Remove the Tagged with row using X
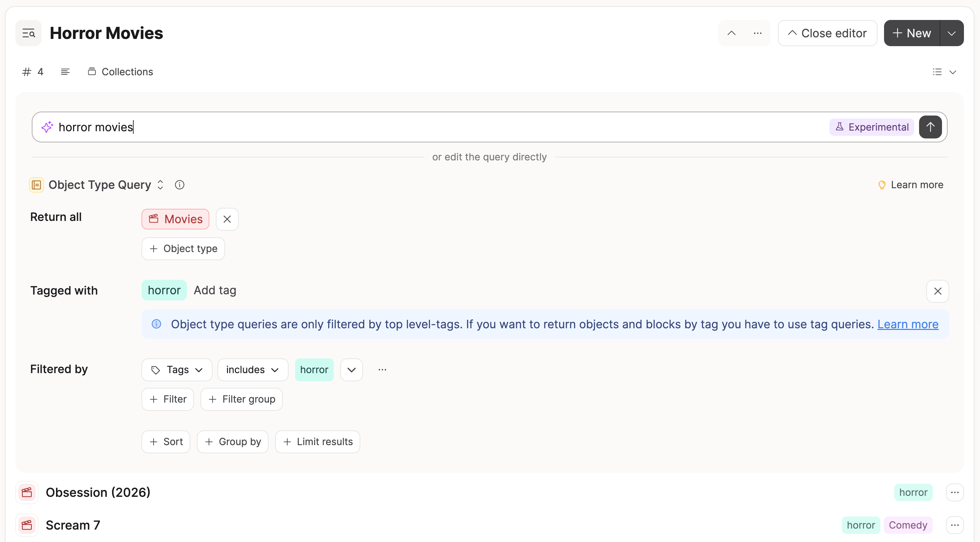 coord(938,291)
